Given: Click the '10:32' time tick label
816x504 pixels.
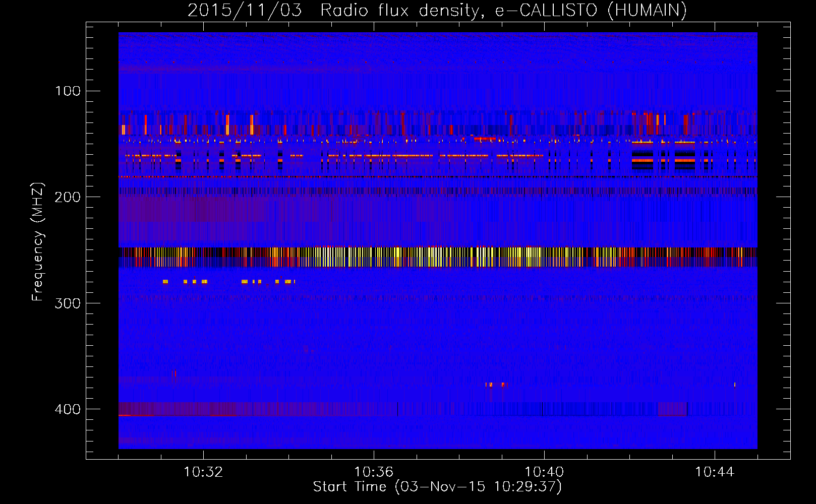Looking at the screenshot, I should 203,472.
